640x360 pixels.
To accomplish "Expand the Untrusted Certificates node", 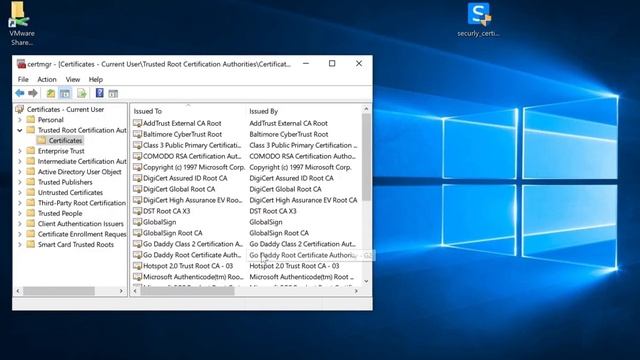I will coord(20,192).
